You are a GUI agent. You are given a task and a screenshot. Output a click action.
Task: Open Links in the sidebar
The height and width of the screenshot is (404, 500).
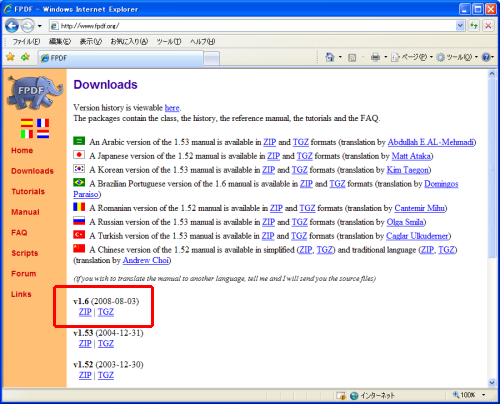(x=21, y=294)
